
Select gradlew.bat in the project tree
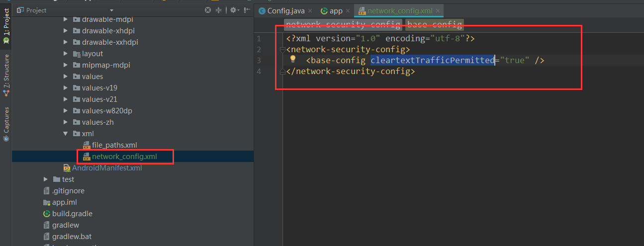coord(72,237)
